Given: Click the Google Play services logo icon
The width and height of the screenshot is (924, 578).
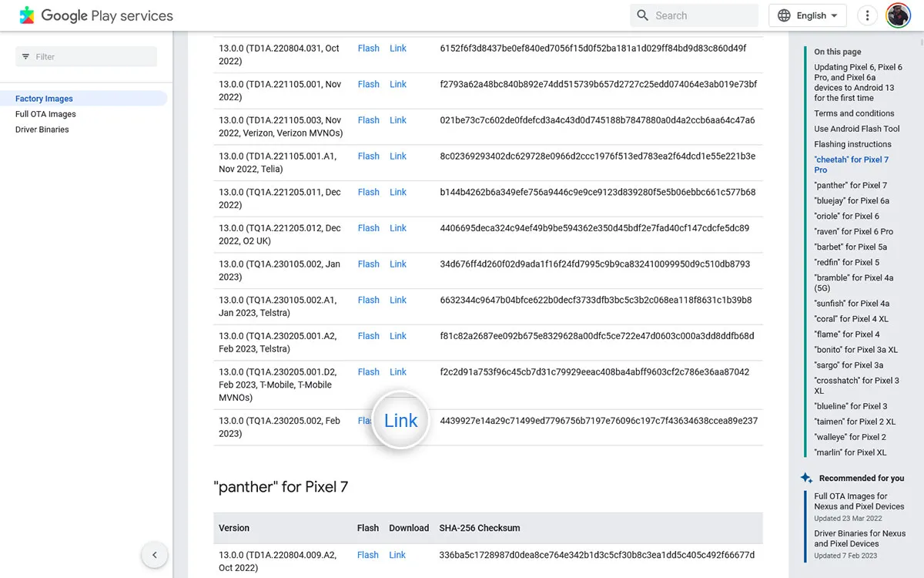Looking at the screenshot, I should [x=27, y=15].
